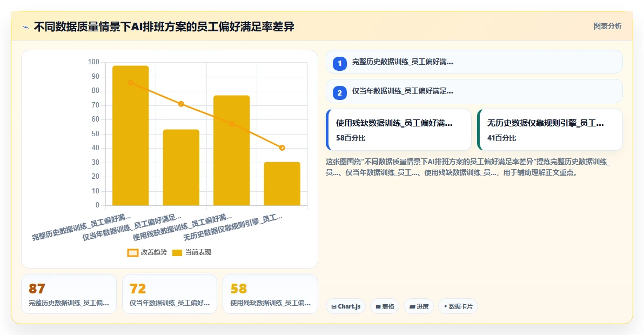Click the bottom stat card showing 58
The height and width of the screenshot is (335, 644).
point(270,294)
